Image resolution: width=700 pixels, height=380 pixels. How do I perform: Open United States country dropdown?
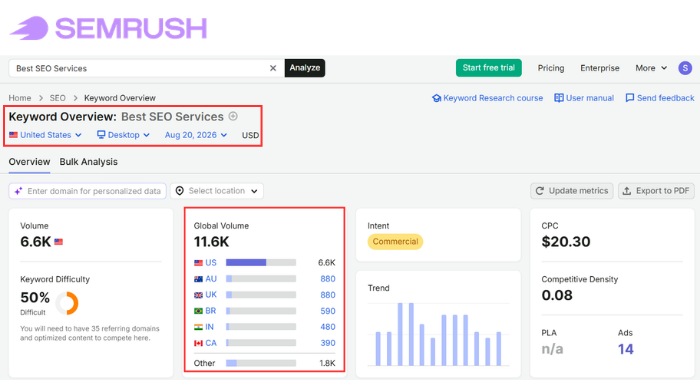click(x=45, y=135)
